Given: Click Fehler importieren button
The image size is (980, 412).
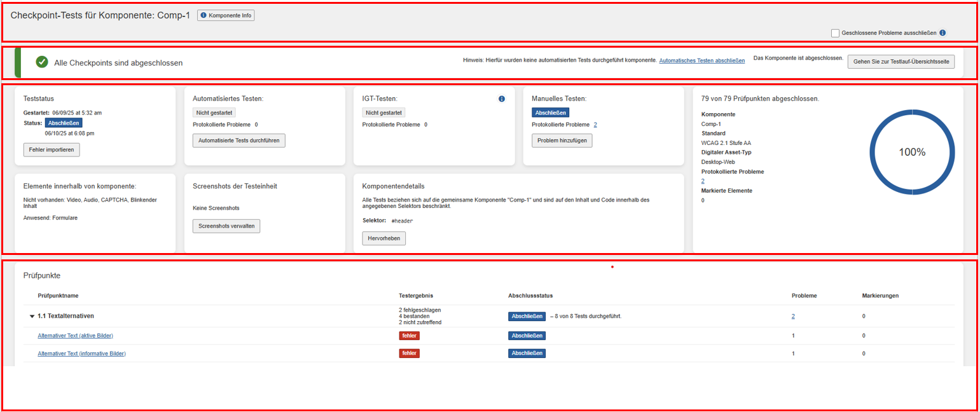Looking at the screenshot, I should [x=52, y=150].
